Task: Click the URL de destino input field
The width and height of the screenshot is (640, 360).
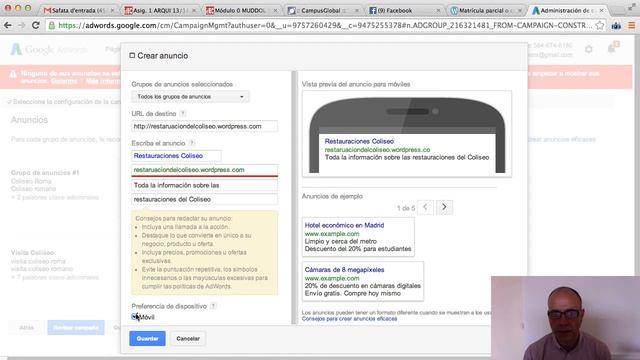Action: click(x=204, y=127)
